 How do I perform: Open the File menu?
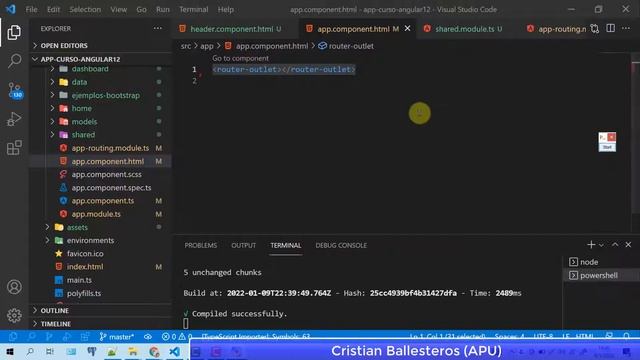pyautogui.click(x=31, y=9)
